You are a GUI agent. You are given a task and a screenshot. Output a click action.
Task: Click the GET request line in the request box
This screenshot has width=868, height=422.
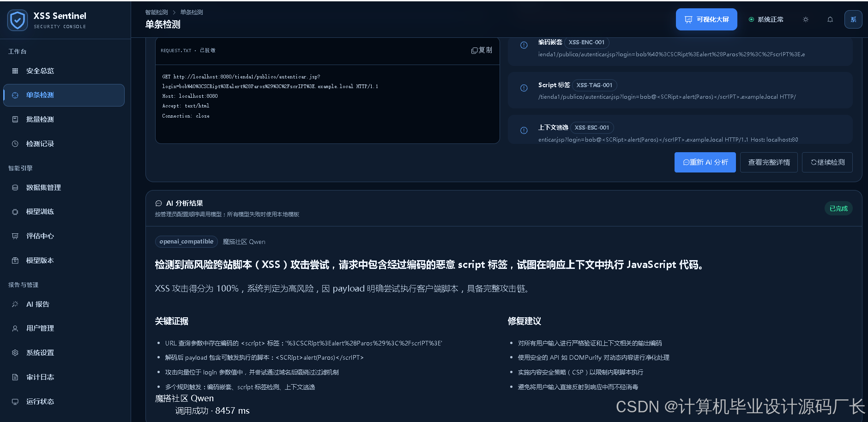coord(270,82)
